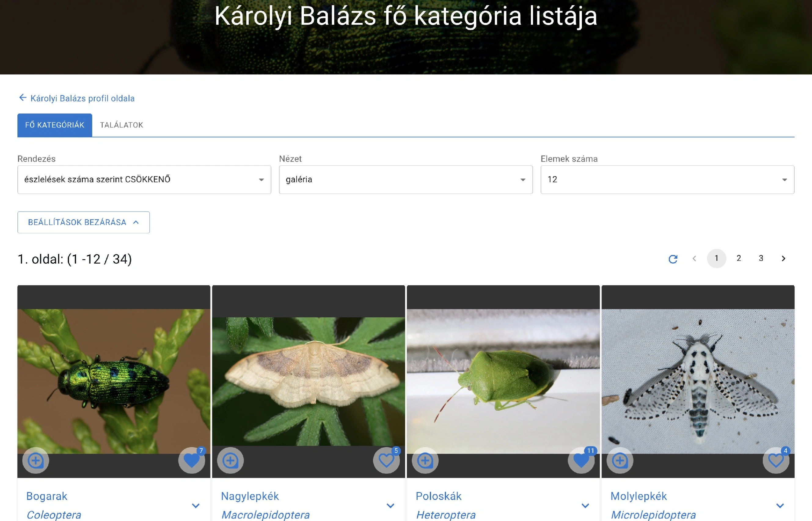Open the Nézet view dropdown
This screenshot has height=521, width=812.
(405, 180)
